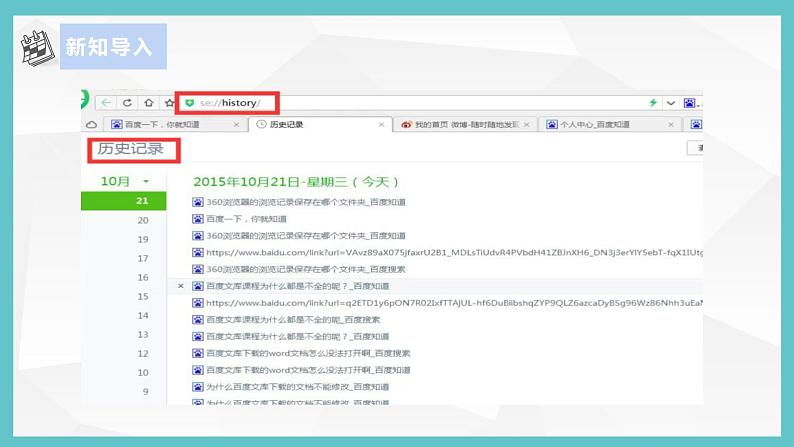Select day 10 in the date list
794x447 pixels.
click(143, 373)
